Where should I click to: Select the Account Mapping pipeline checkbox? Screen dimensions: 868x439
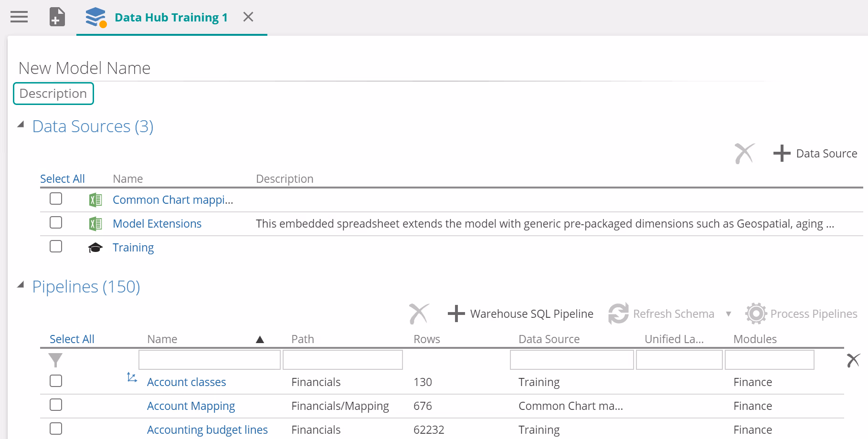tap(56, 405)
